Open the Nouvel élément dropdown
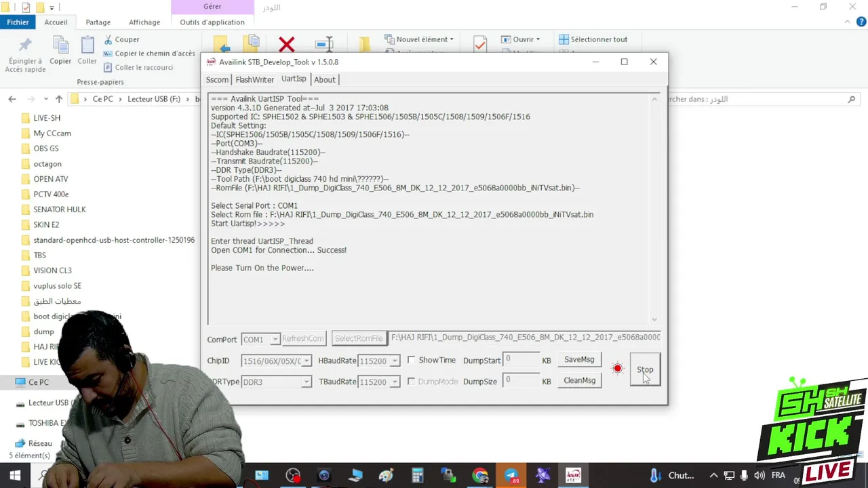Screen dimensions: 868x488 point(419,39)
